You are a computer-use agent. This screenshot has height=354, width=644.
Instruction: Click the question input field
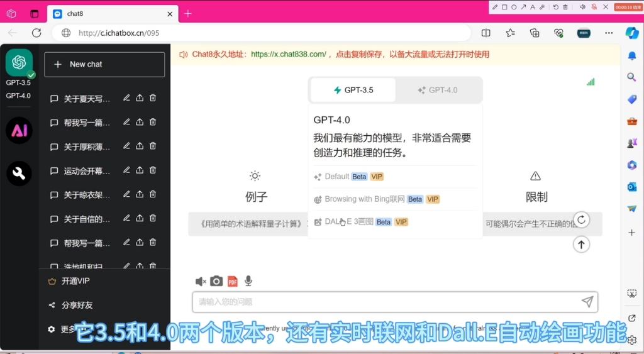(x=386, y=302)
